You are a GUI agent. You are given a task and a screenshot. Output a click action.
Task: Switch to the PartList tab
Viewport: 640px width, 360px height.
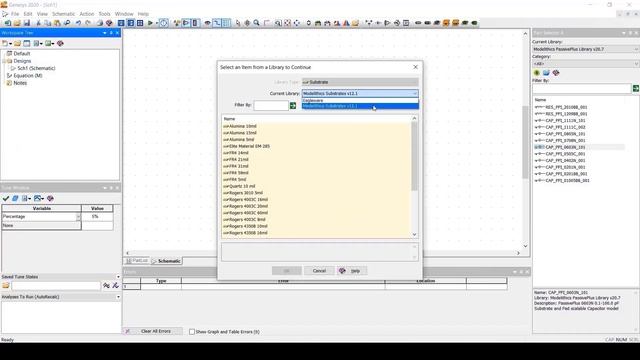point(137,261)
